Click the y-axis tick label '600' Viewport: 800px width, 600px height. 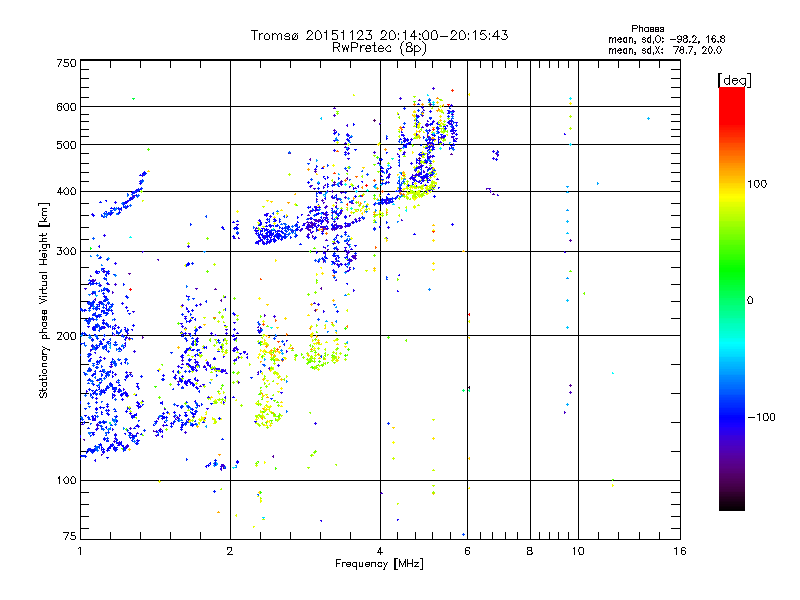66,107
